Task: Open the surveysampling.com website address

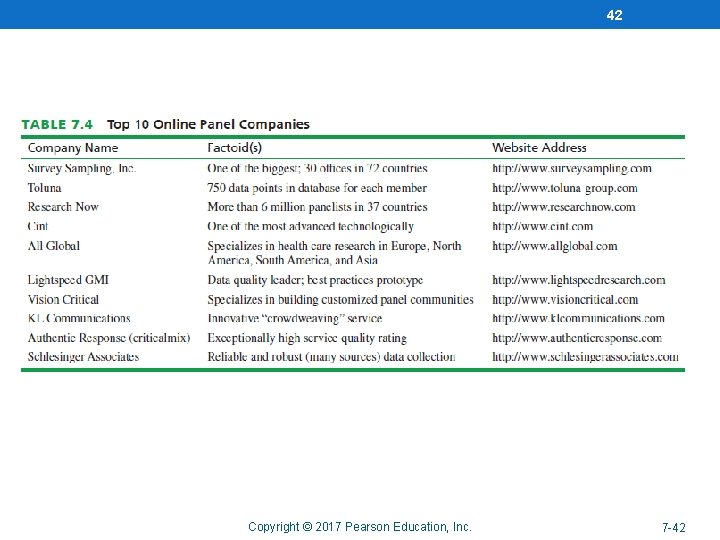Action: click(572, 169)
